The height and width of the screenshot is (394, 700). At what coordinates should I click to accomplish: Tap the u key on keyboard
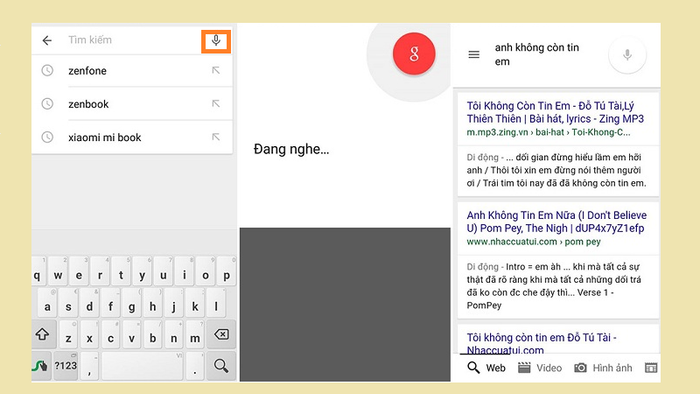coord(163,272)
